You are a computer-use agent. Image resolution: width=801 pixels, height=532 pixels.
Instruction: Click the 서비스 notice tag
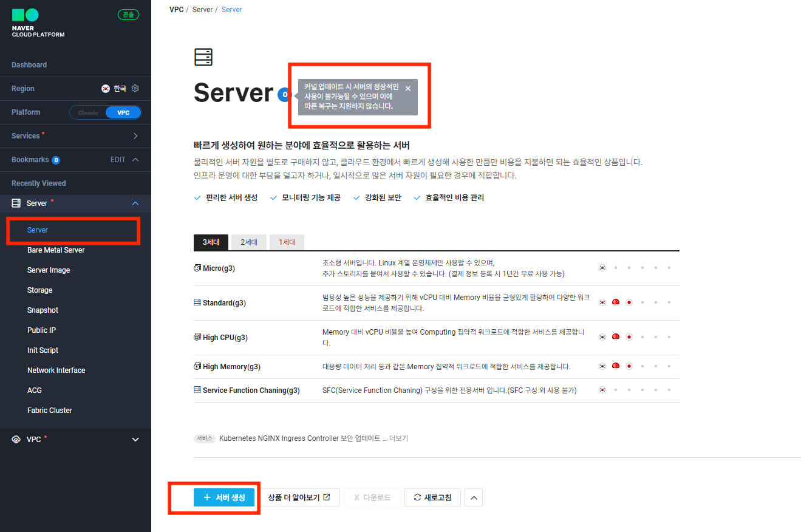pos(205,438)
